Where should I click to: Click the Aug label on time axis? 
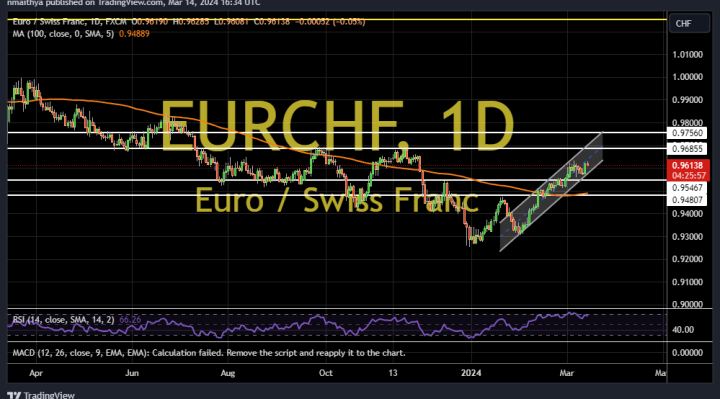pos(228,373)
